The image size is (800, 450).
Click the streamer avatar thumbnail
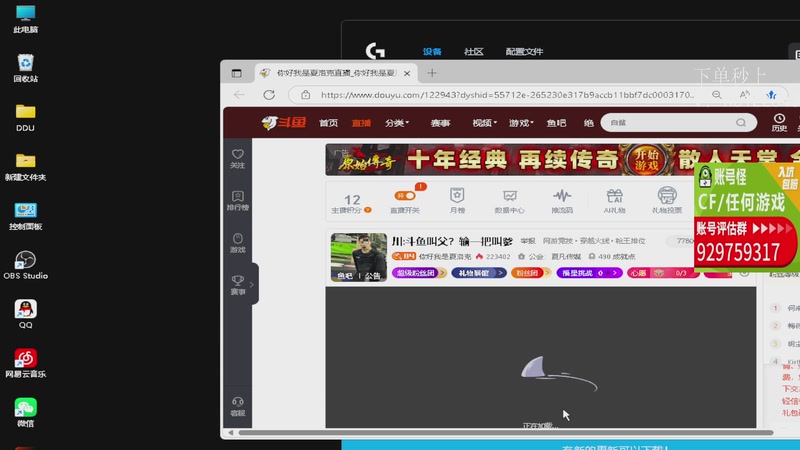[359, 257]
